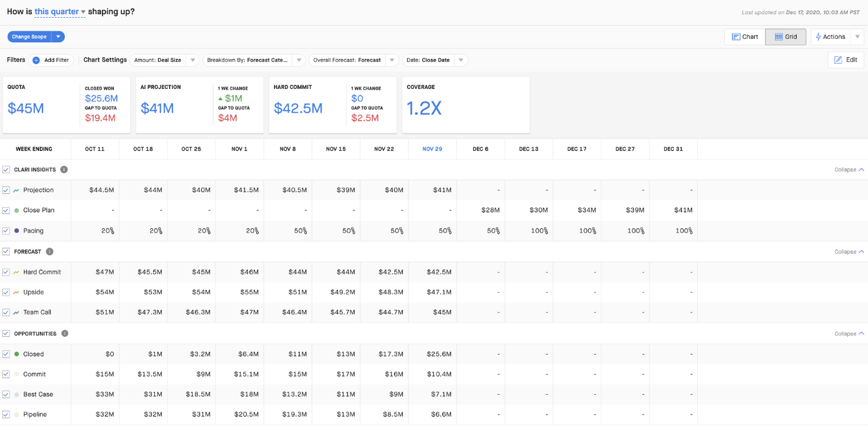Click the Change Scope button
Viewport: 868px width, 430px height.
pyautogui.click(x=29, y=37)
